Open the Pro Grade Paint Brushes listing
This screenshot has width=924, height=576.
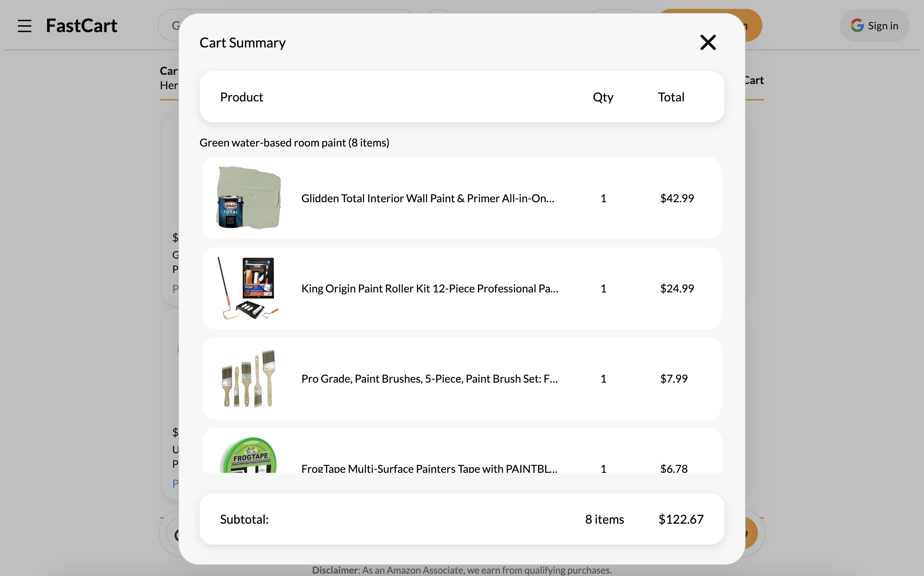(x=430, y=378)
